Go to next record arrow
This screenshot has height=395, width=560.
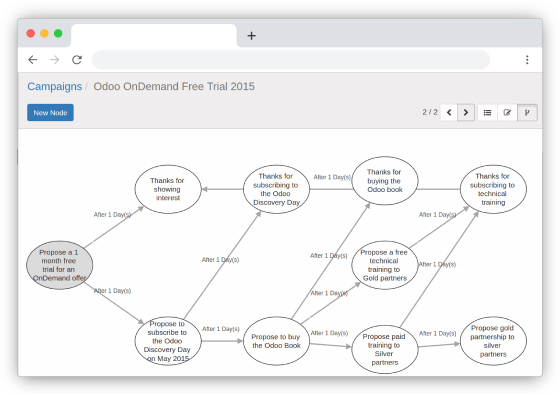(466, 112)
